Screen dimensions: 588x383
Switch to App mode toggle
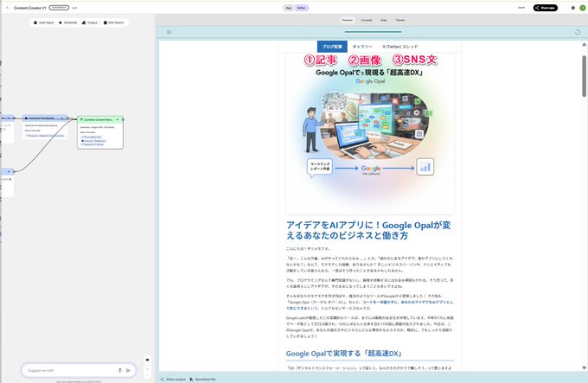coord(288,8)
